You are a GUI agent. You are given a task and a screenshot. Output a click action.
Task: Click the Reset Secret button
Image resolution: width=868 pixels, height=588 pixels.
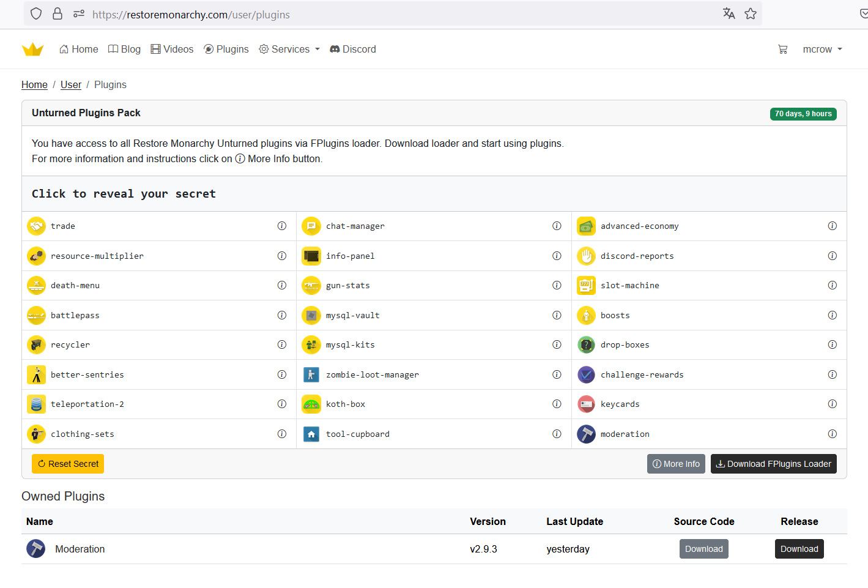tap(67, 464)
